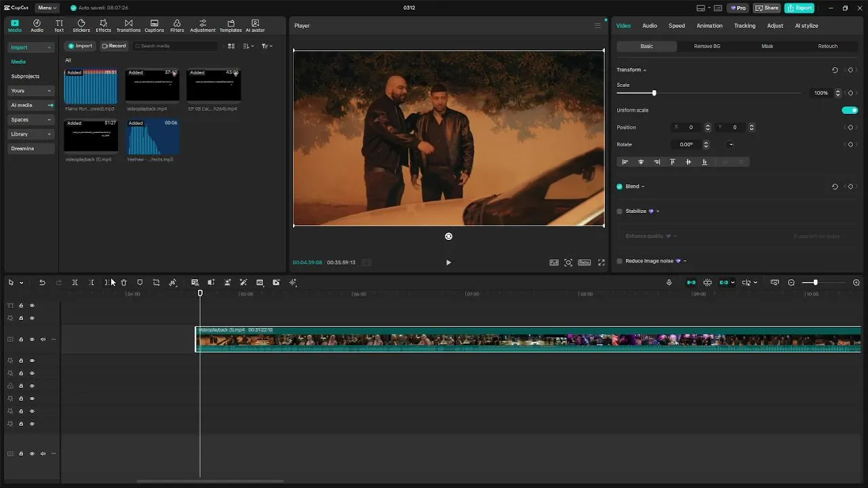Select the Remove BG sub-tab

(707, 46)
